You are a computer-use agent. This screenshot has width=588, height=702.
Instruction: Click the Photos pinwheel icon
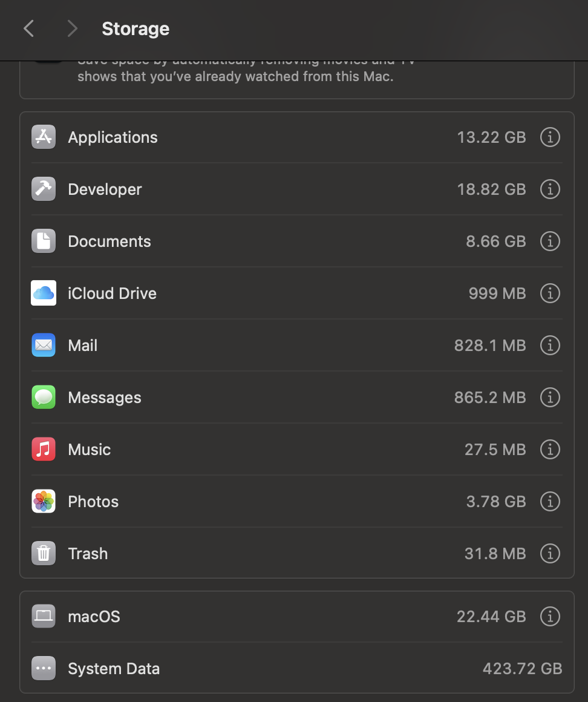pos(44,502)
